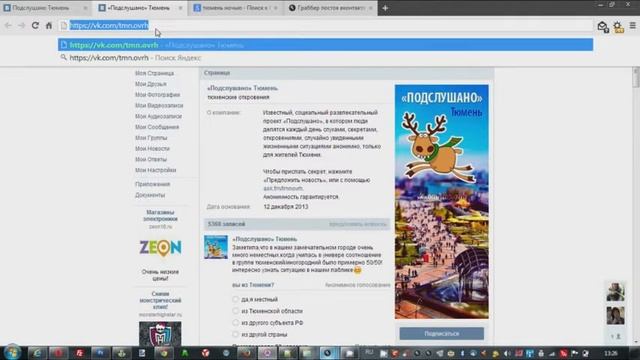
Task: Click the taskbar clock
Action: tap(611, 353)
